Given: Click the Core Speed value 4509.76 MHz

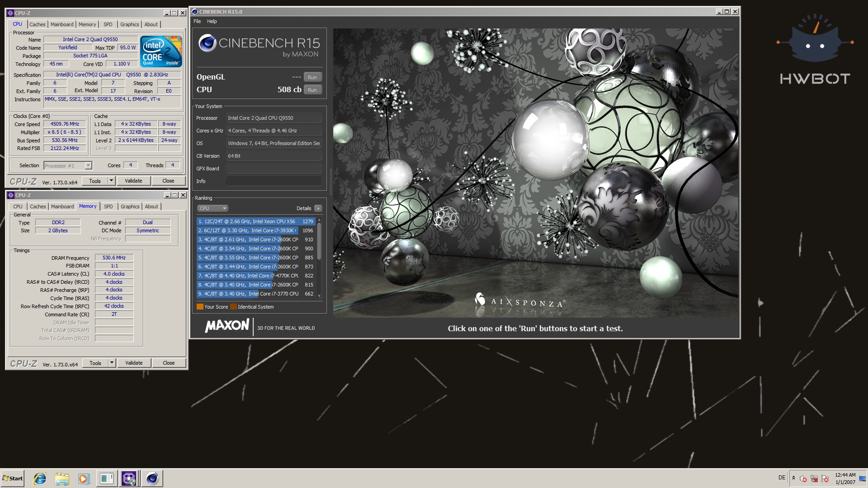Looking at the screenshot, I should pyautogui.click(x=65, y=124).
